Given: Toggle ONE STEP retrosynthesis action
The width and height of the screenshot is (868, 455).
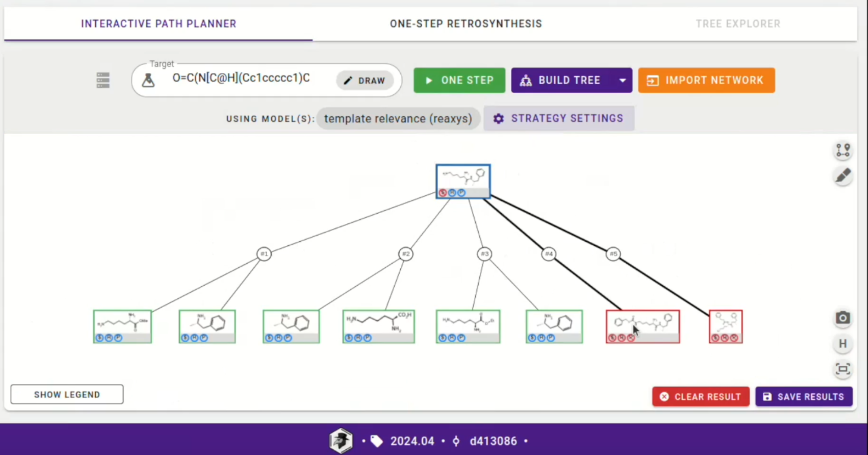Looking at the screenshot, I should pyautogui.click(x=459, y=80).
